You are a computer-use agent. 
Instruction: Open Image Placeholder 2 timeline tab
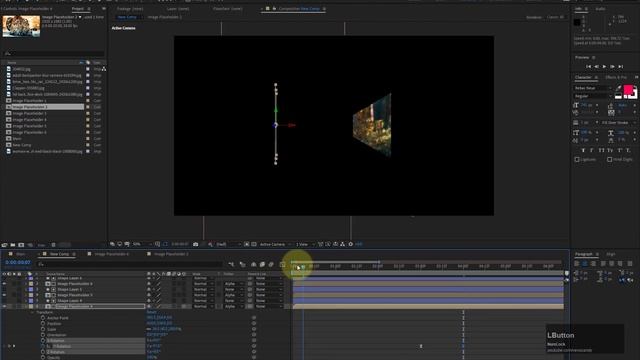(x=171, y=254)
